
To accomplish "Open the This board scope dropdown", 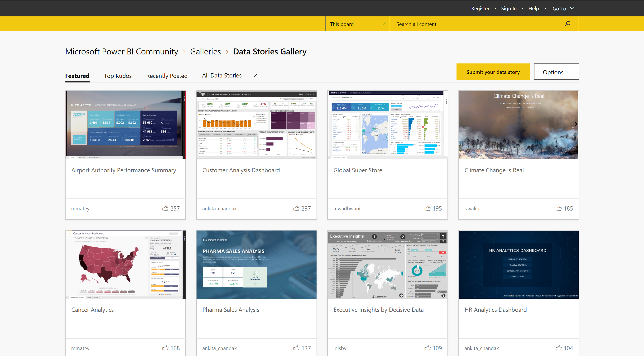I will pos(357,24).
